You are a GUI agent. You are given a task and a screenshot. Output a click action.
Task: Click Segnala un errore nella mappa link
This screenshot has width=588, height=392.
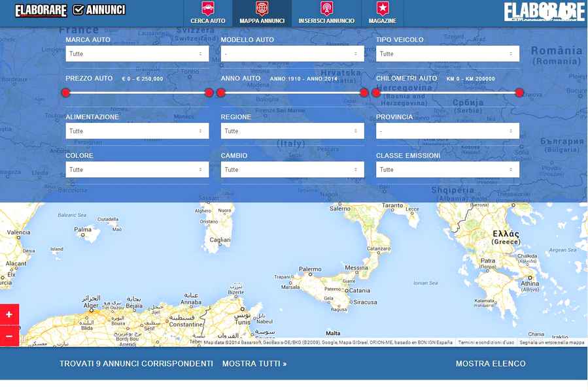click(552, 342)
